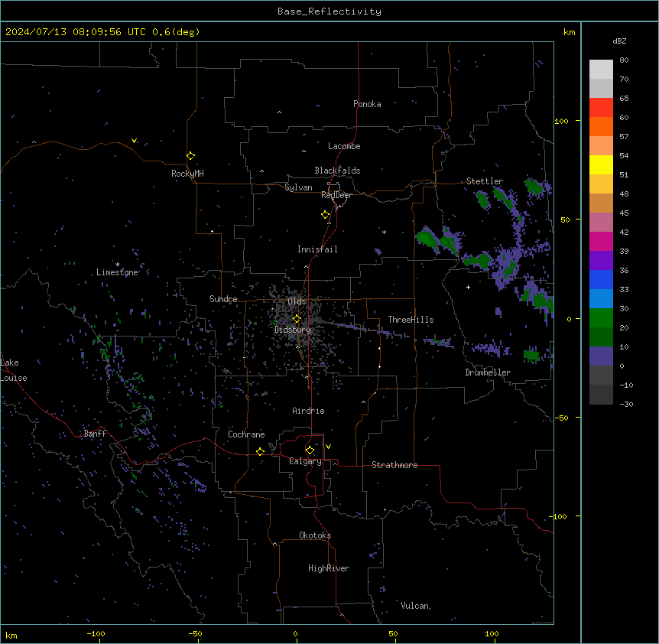This screenshot has height=644, width=659.
Task: Click the yellow v marker east of Calgary
Action: click(328, 447)
